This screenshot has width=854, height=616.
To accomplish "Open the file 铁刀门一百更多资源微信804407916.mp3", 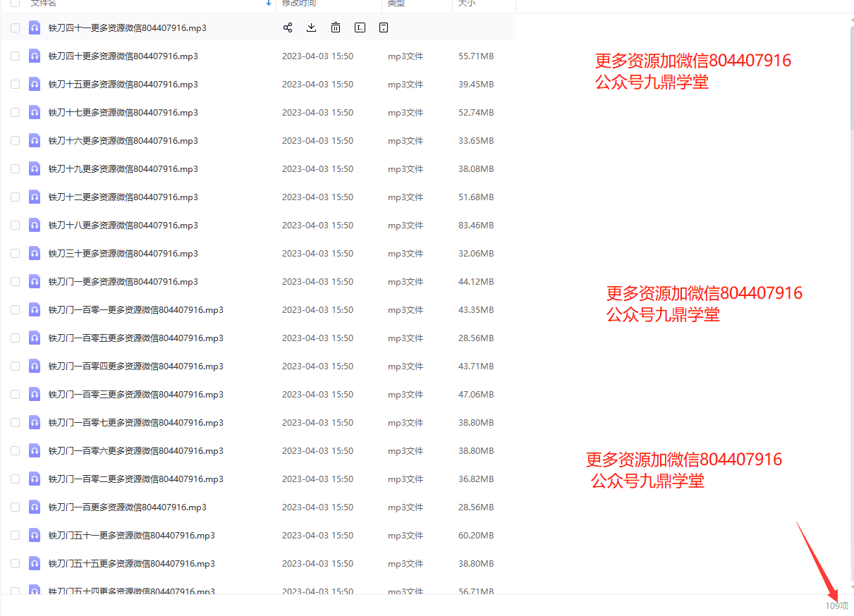I will point(127,507).
